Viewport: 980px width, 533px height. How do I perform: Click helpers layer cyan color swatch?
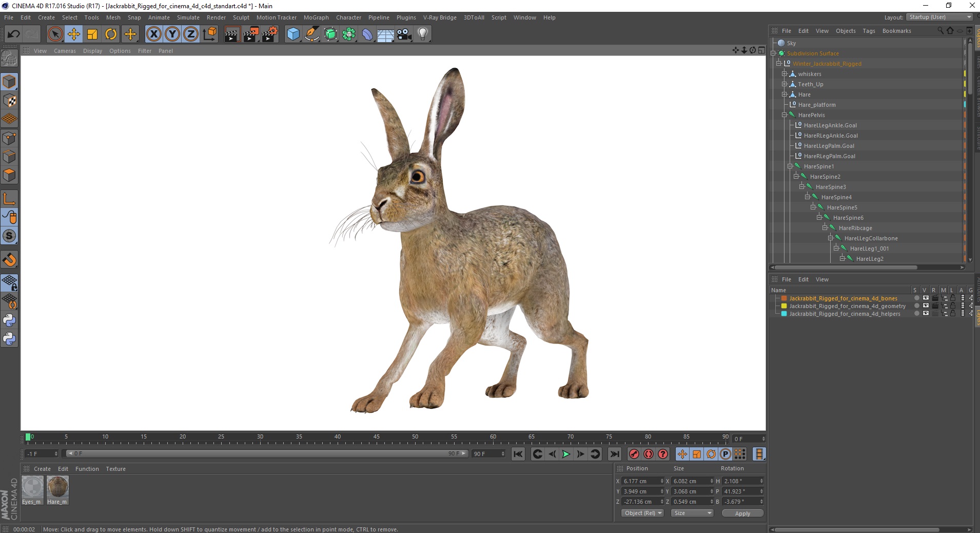[x=784, y=314]
